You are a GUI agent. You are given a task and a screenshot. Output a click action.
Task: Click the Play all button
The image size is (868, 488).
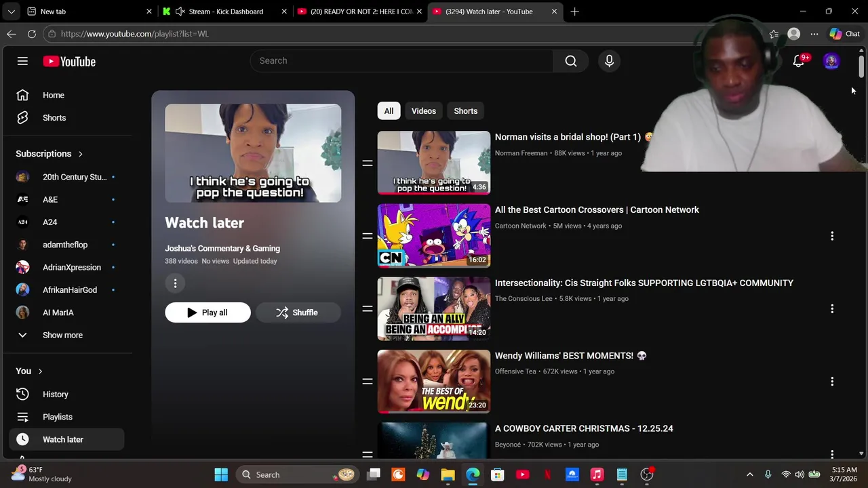[x=208, y=312]
